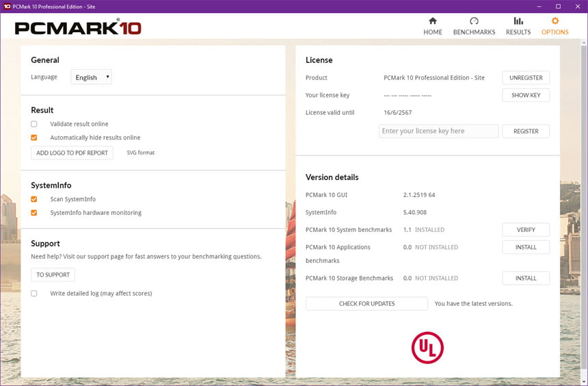This screenshot has width=588, height=386.
Task: Switch to BENCHMARKS tab label
Action: [x=474, y=32]
